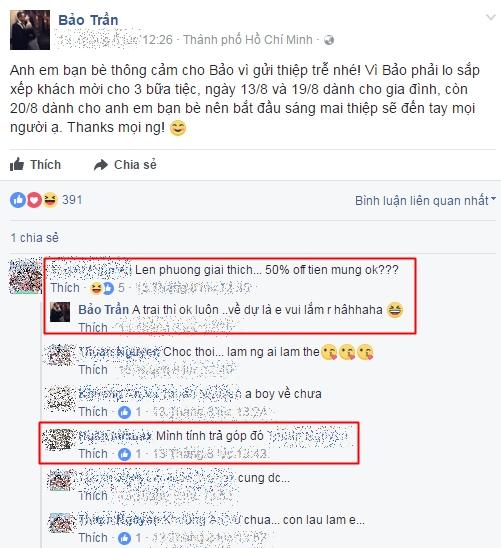Expand 'Bình luận liên quan nhất' sort dropdown

[425, 201]
